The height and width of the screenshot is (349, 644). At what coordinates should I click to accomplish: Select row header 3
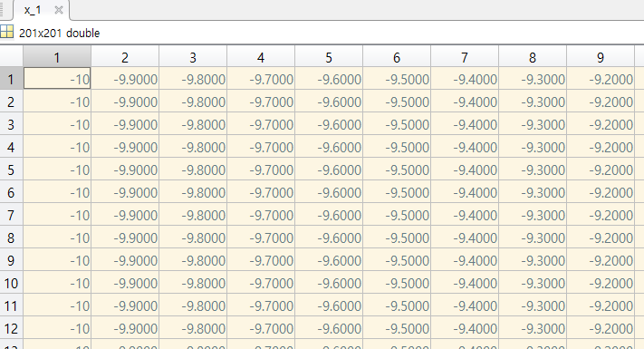pos(12,123)
